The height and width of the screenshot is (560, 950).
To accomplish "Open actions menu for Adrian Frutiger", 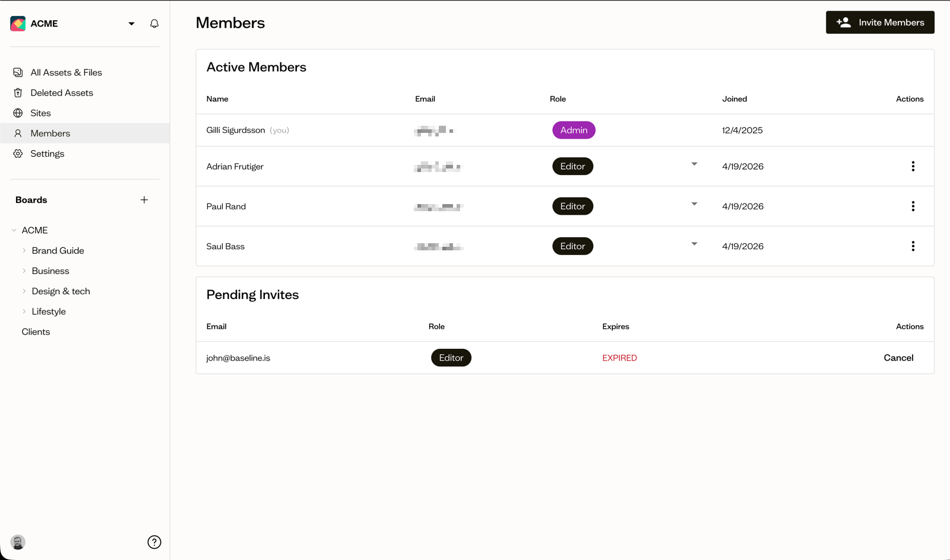I will (x=913, y=167).
